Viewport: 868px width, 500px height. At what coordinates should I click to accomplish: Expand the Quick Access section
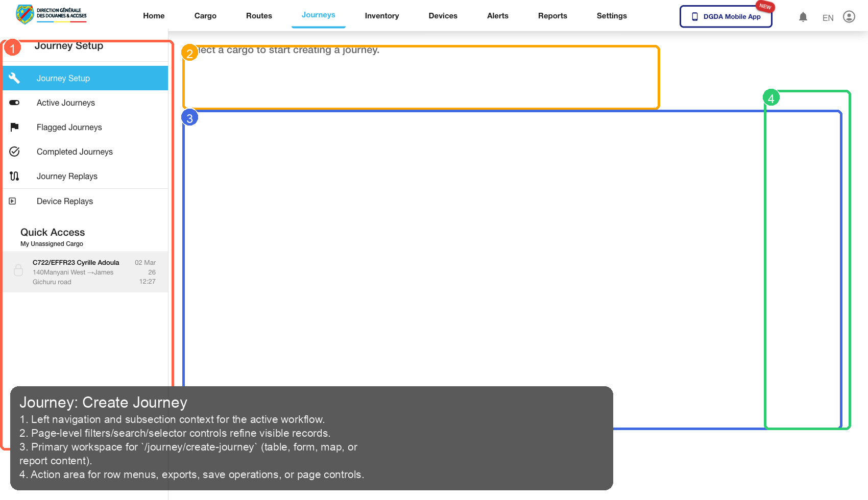coord(53,232)
